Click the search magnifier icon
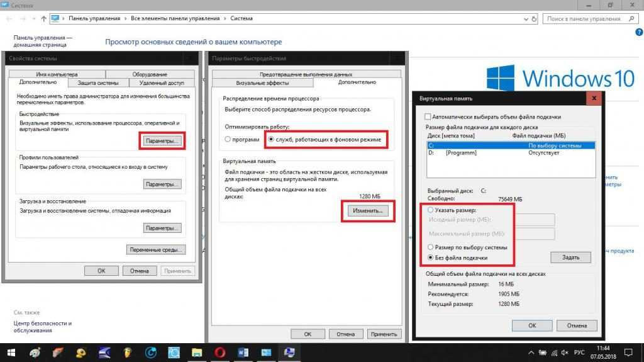 point(631,18)
